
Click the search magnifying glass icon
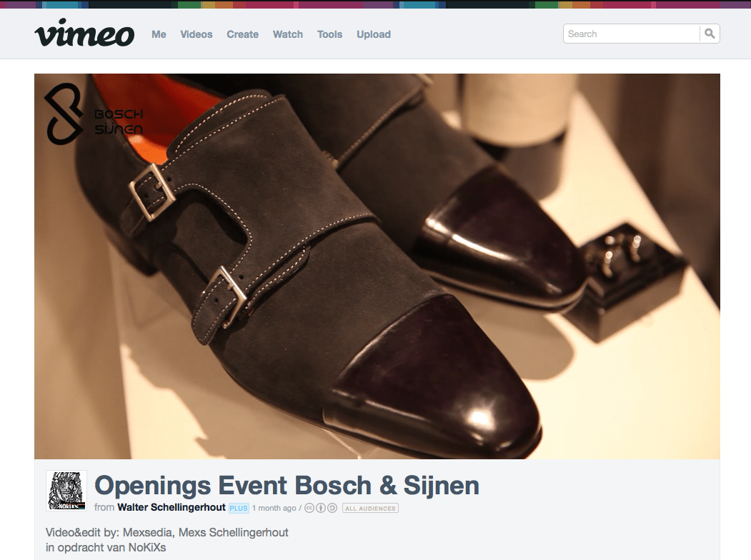click(x=710, y=34)
